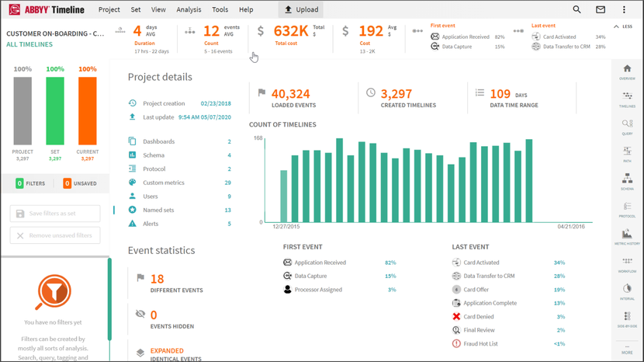Screen dimensions: 644x362
Task: Open the Metric History view
Action: 627,237
